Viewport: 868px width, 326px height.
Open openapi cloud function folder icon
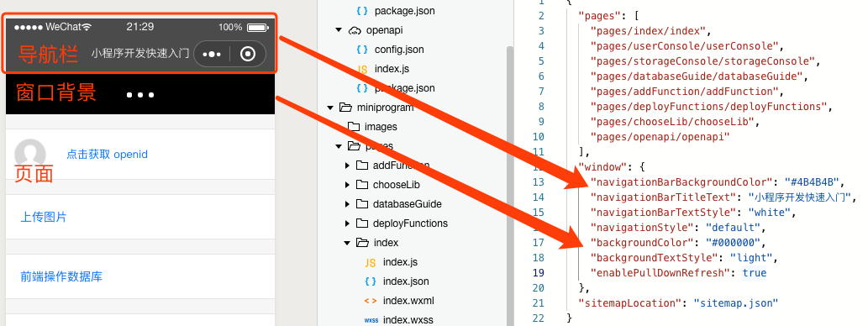point(355,30)
